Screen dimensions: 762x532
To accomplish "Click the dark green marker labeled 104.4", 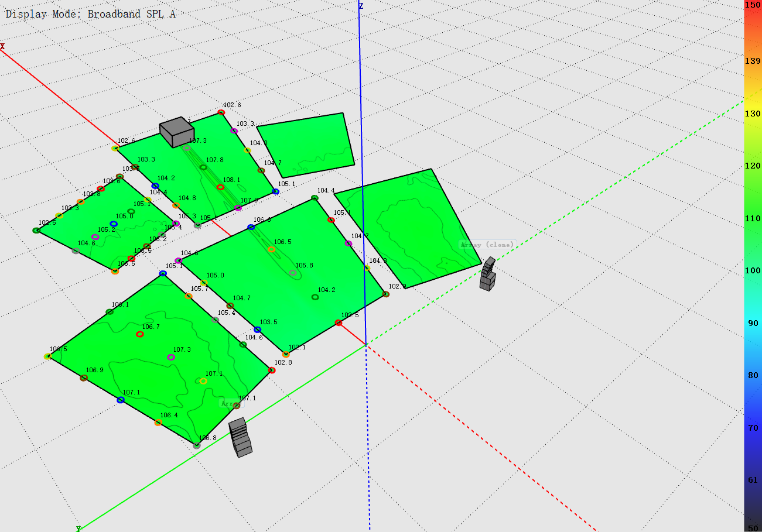I will pyautogui.click(x=315, y=198).
